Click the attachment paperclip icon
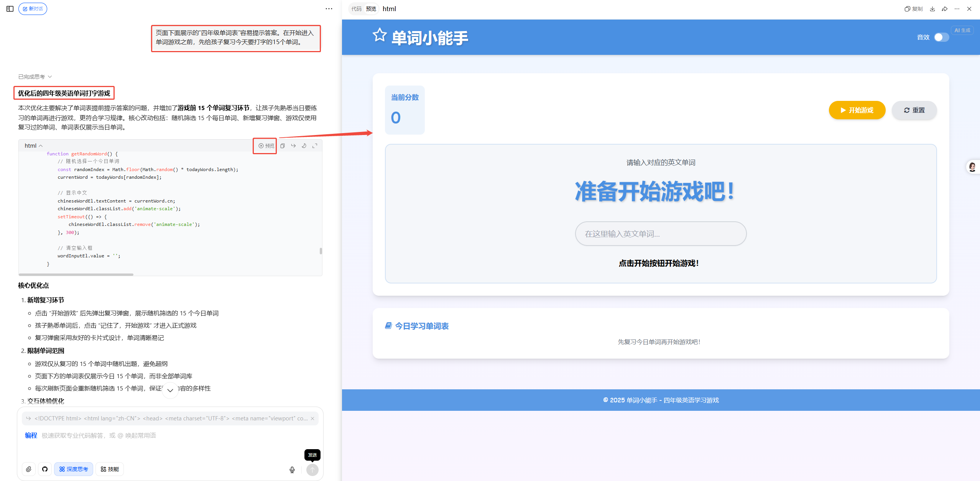Viewport: 980px width, 481px height. click(29, 469)
